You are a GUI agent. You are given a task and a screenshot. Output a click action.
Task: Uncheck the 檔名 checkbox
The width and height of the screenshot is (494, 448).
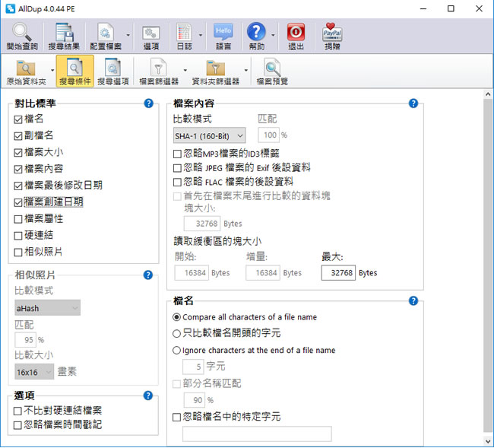click(x=19, y=119)
